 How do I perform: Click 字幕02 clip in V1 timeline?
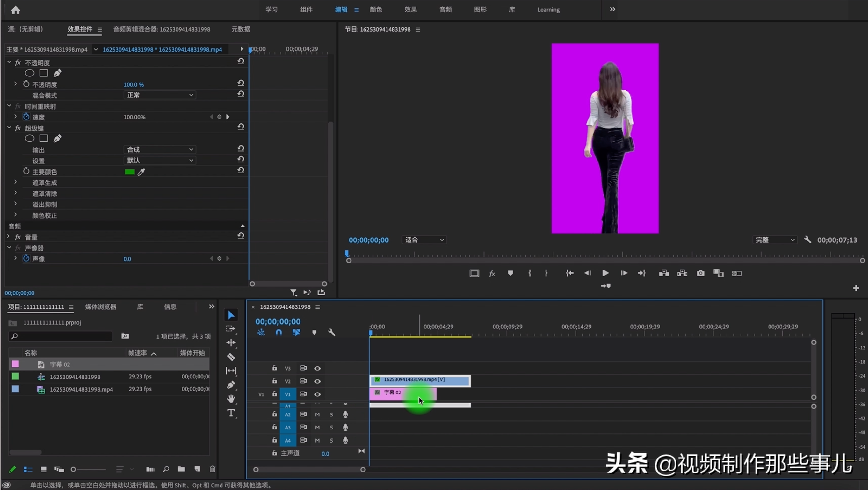click(x=402, y=392)
